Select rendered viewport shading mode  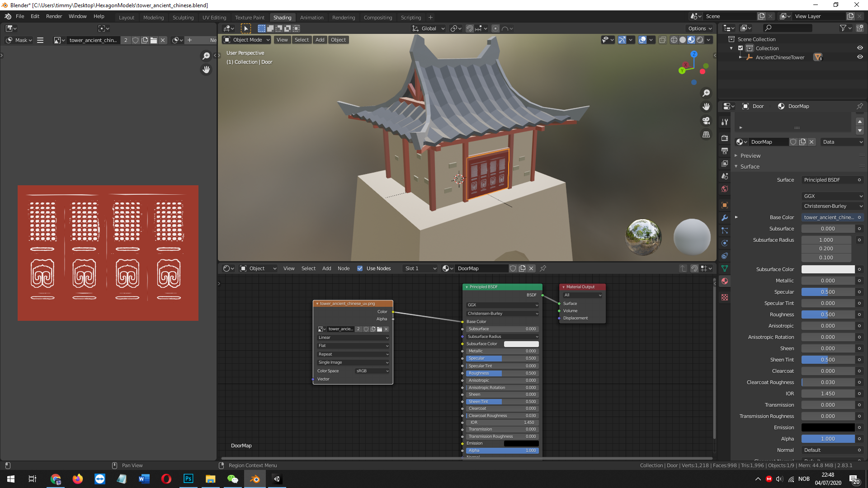pyautogui.click(x=700, y=40)
